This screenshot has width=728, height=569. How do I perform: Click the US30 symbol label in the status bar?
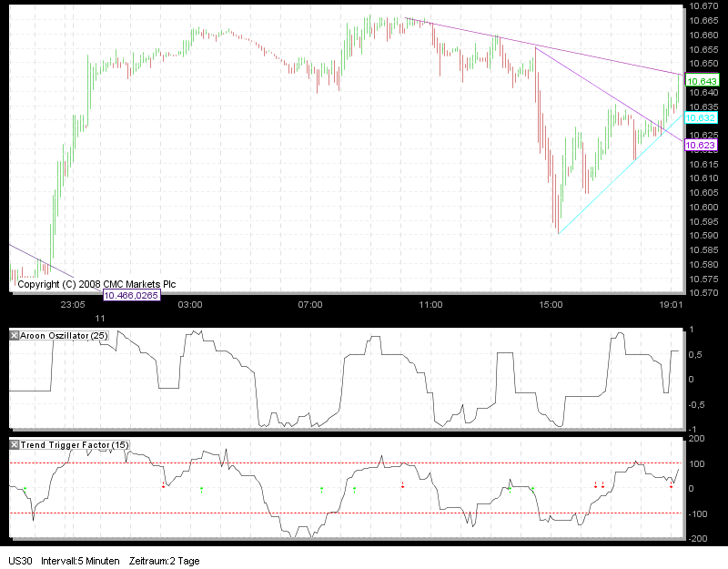tap(20, 562)
